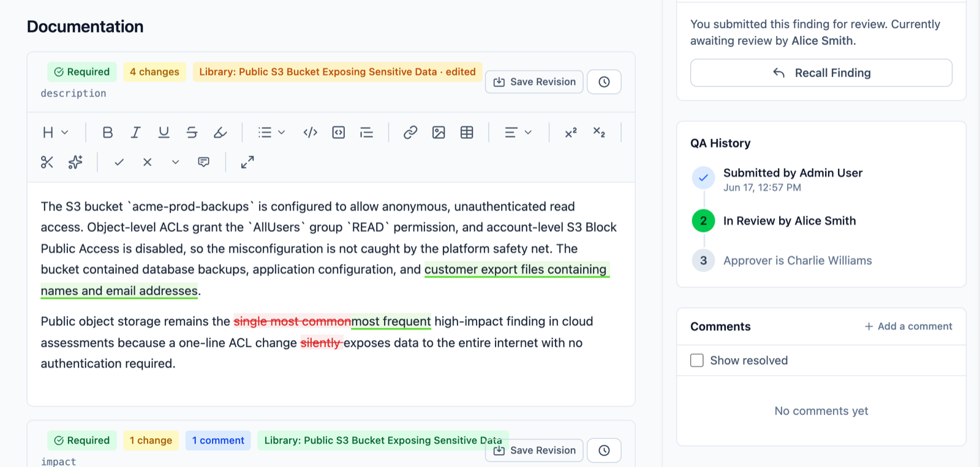Click the Required badge on description

click(x=82, y=72)
